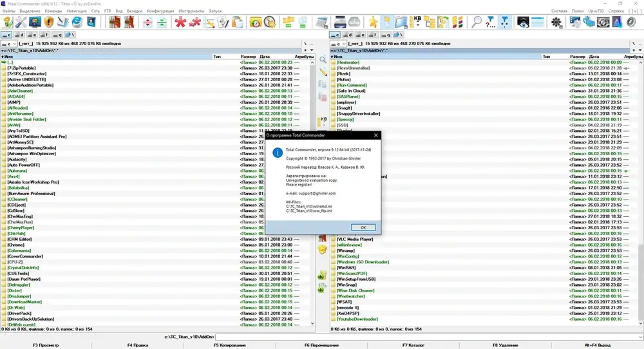The height and width of the screenshot is (349, 644).
Task: Switch left panel to drive e
Action: 32,35
